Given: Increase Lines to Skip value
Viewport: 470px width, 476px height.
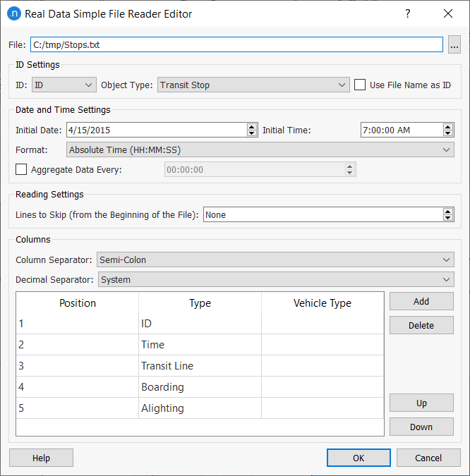Looking at the screenshot, I should [448, 212].
